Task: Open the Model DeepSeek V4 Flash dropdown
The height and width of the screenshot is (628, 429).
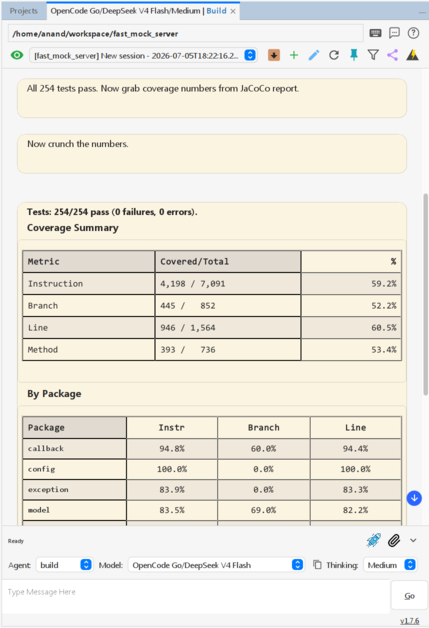Action: 216,565
